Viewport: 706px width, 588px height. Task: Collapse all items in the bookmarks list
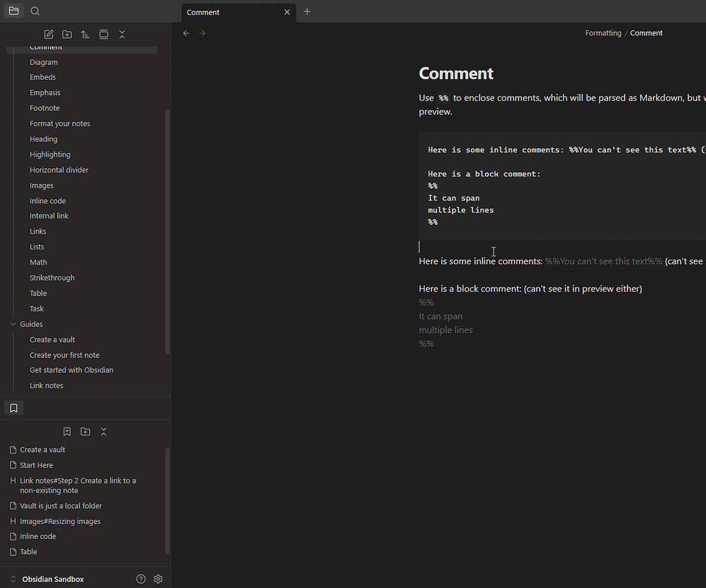coord(103,431)
